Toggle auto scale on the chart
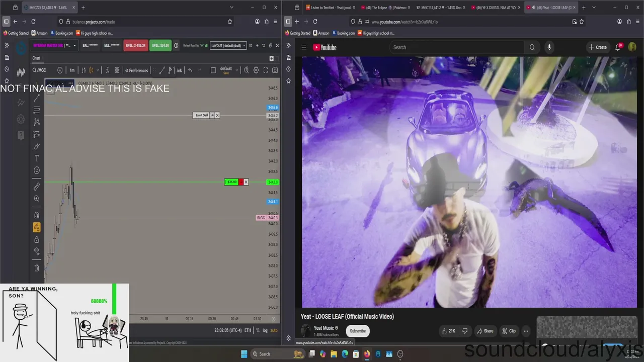This screenshot has width=644, height=362. tap(274, 330)
